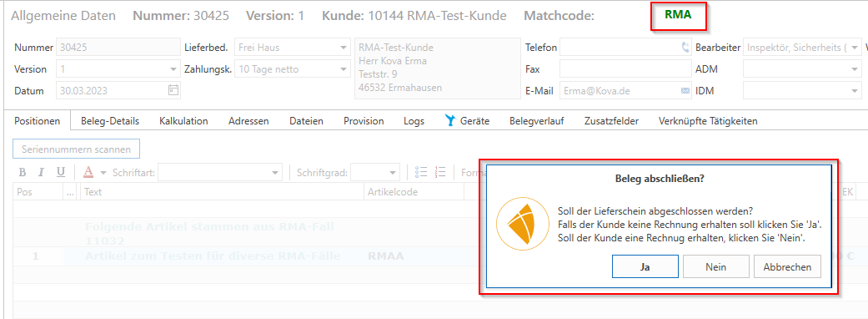Click Abbrechen in the dialog
Viewport: 868px width, 319px height.
pyautogui.click(x=787, y=267)
